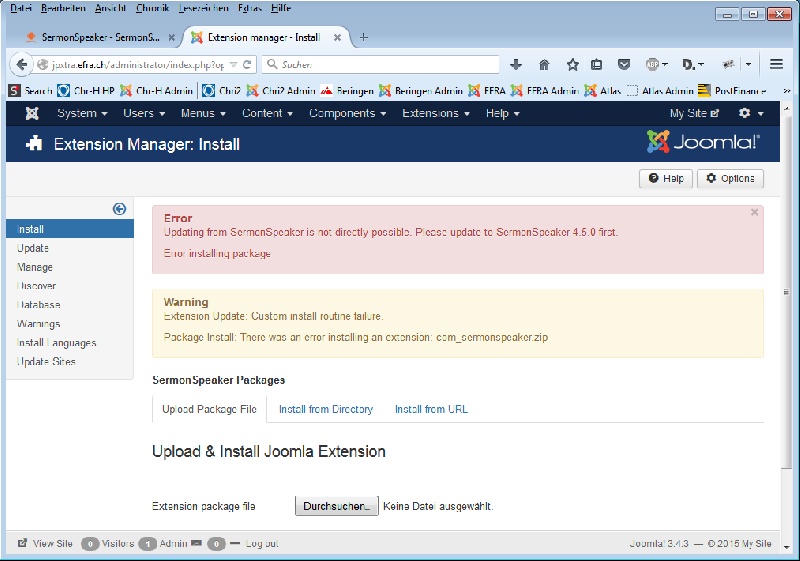Show more bookmarks with chevron arrows
The image size is (800, 561).
[x=787, y=91]
